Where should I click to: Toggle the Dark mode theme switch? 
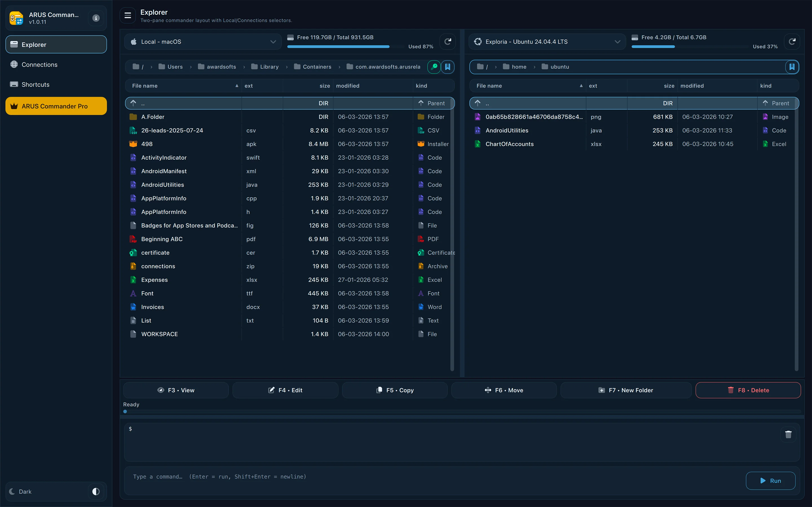pos(96,491)
